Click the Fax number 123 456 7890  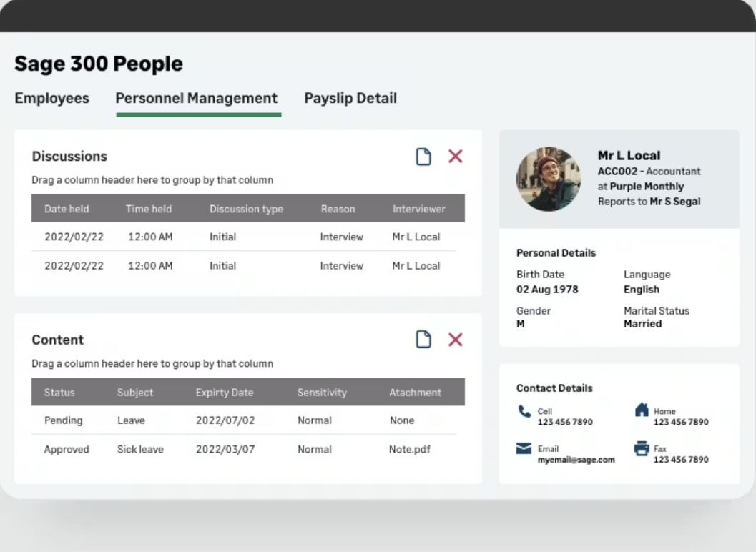pos(681,460)
